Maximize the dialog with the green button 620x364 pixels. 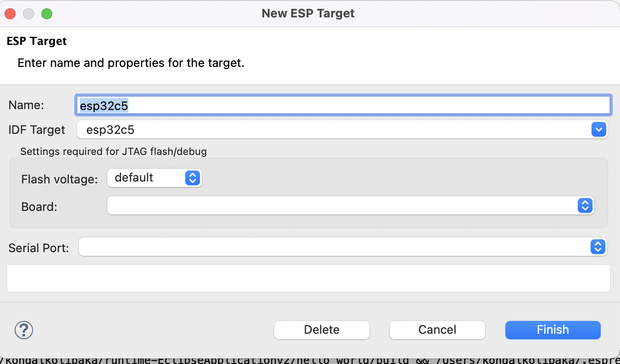(x=47, y=14)
